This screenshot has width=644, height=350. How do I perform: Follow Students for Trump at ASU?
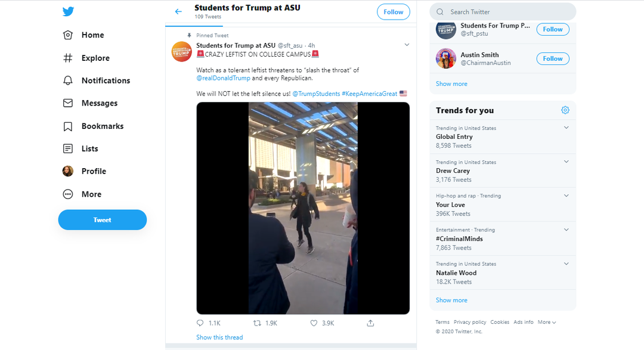pyautogui.click(x=394, y=12)
